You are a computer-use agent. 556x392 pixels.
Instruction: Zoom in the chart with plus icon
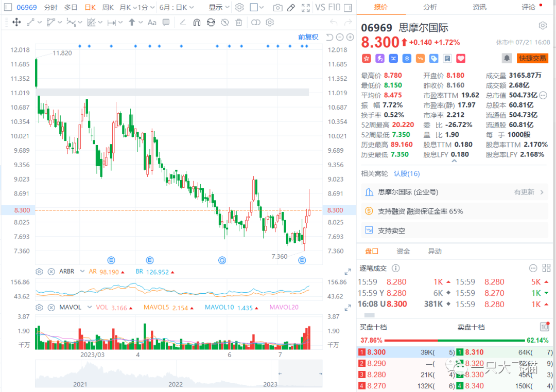(x=350, y=37)
